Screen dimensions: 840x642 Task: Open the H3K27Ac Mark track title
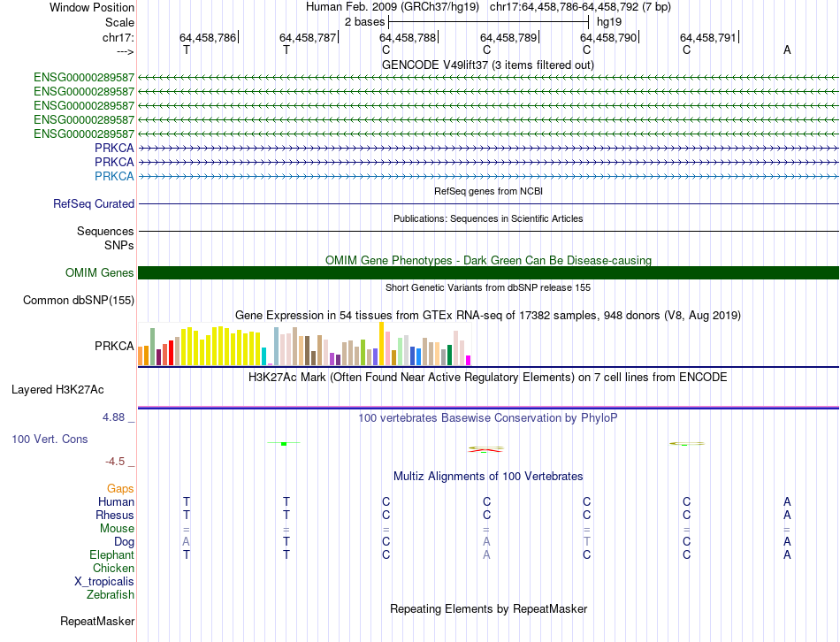pos(488,378)
